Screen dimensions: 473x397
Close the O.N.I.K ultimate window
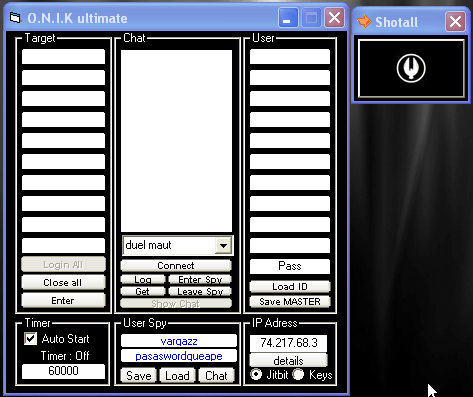click(334, 18)
